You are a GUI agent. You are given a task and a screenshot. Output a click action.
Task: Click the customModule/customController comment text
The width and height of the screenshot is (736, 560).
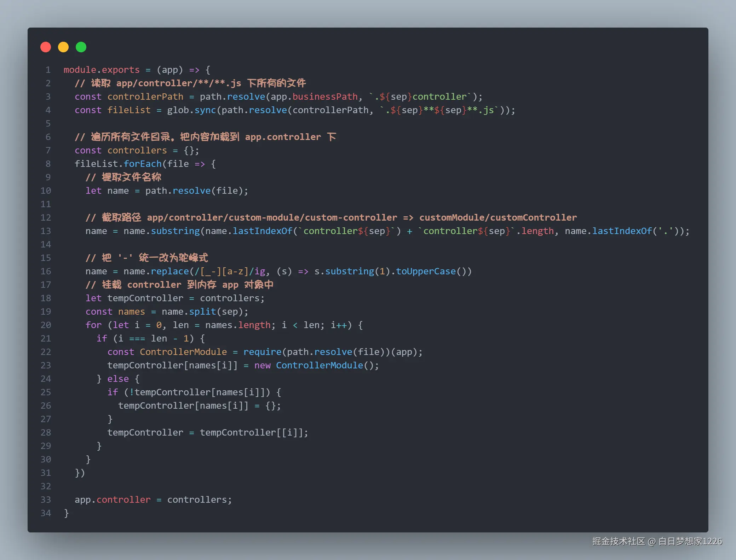coord(498,217)
